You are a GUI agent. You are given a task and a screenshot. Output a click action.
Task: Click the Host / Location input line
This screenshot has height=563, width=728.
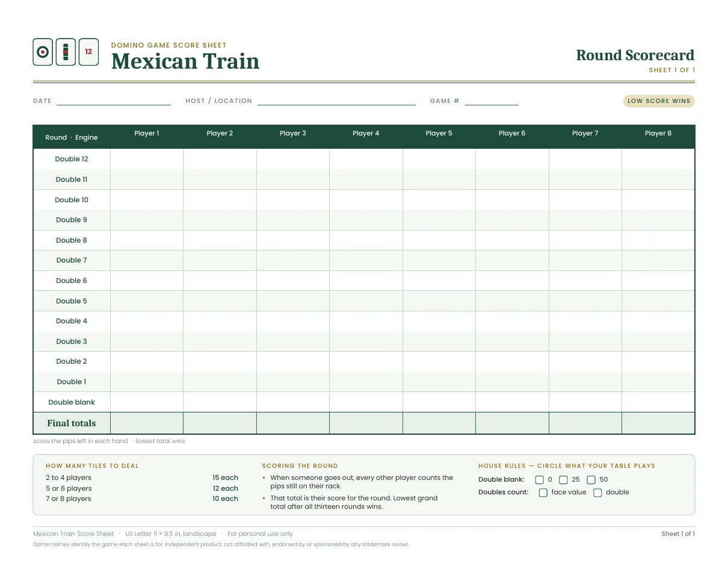(336, 101)
